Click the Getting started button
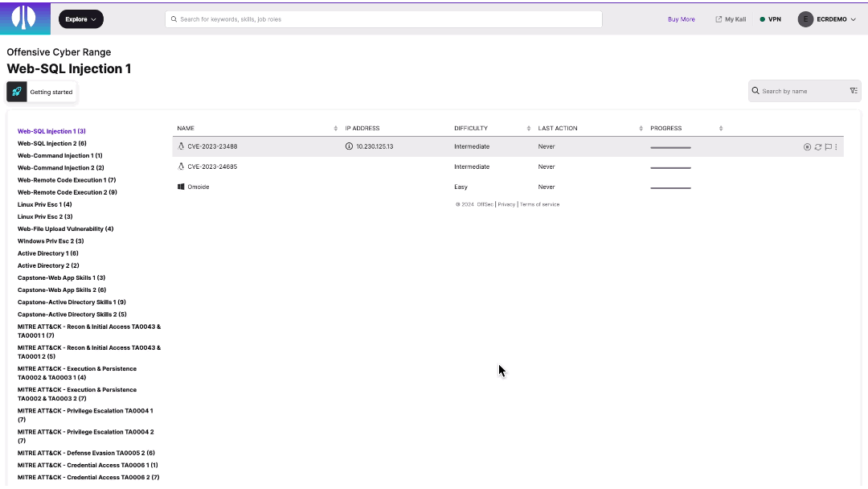 coord(41,92)
